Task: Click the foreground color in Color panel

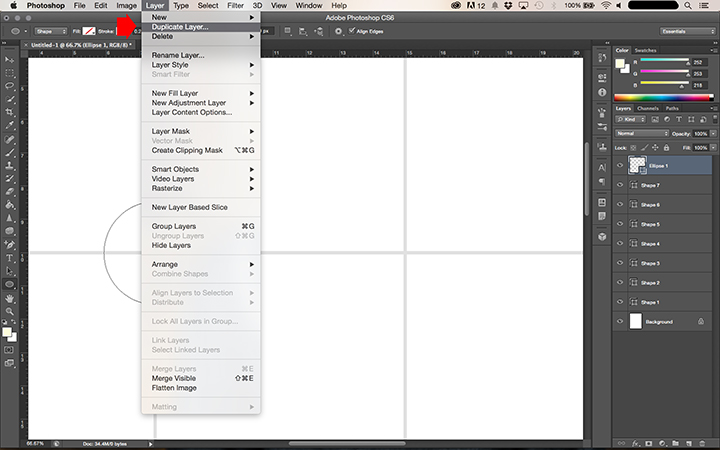Action: (x=620, y=63)
